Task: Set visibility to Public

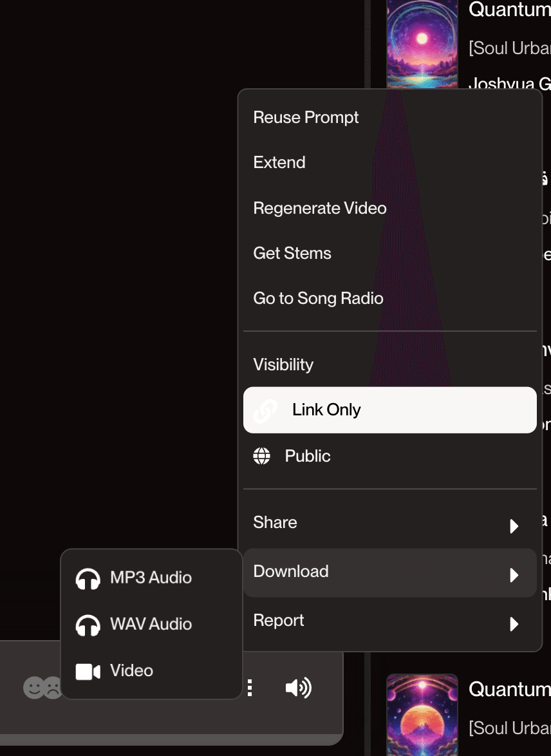Action: point(389,456)
